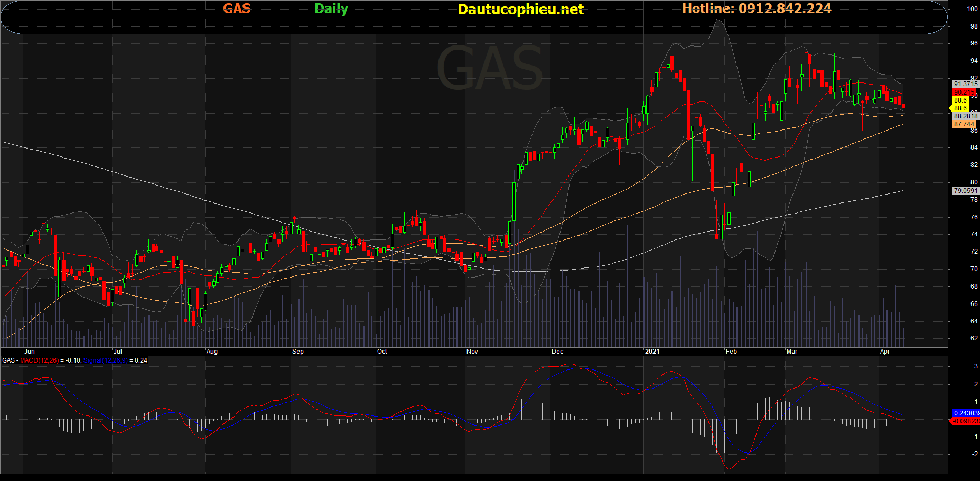Select the 96 price axis value
Viewport: 980px width, 481px height.
(974, 44)
